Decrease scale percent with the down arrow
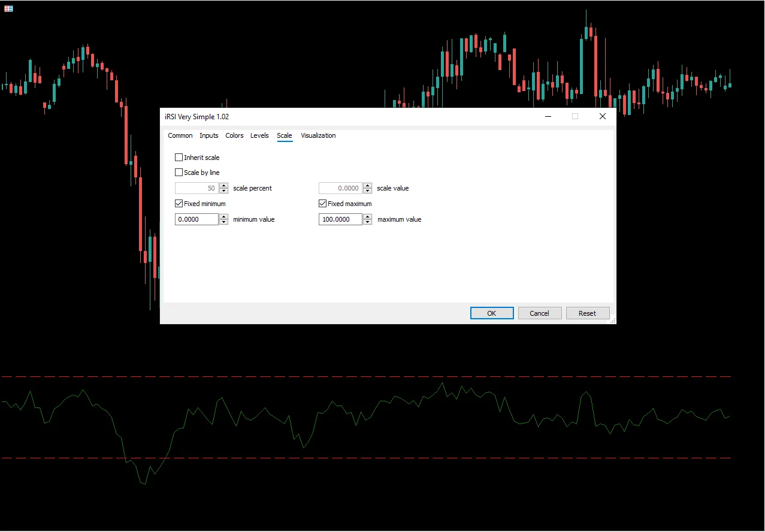Image resolution: width=765 pixels, height=532 pixels. pos(224,191)
